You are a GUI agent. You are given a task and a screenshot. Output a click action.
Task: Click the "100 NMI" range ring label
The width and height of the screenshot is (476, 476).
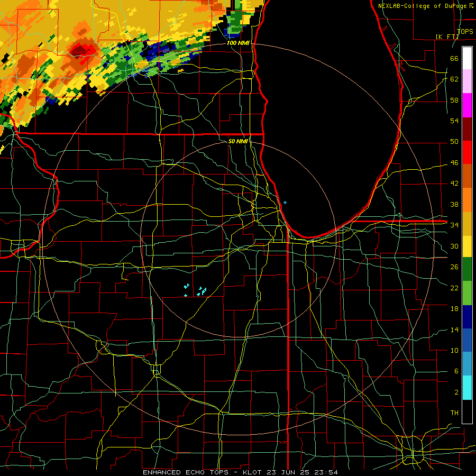(x=238, y=43)
